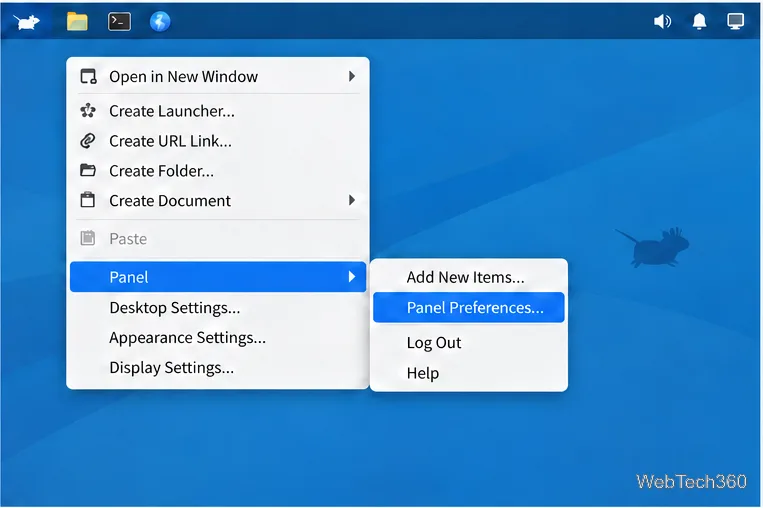Select Log Out in Panel submenu
The height and width of the screenshot is (508, 763).
(x=469, y=343)
